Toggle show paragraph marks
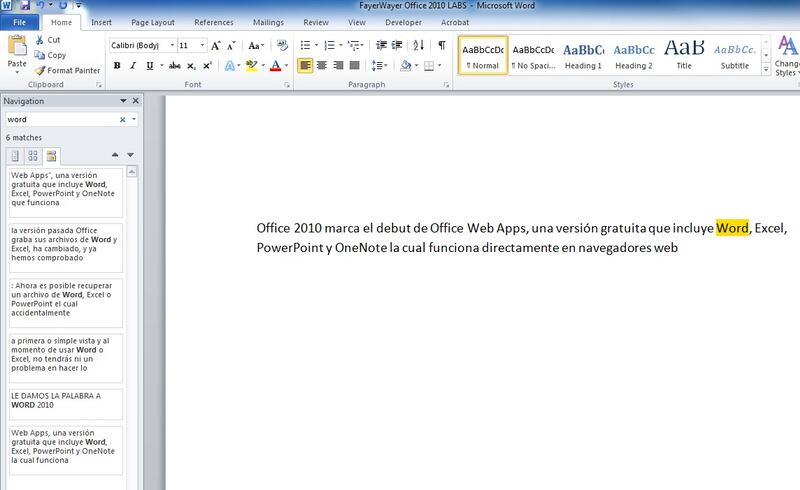Image resolution: width=800 pixels, height=490 pixels. tap(441, 45)
